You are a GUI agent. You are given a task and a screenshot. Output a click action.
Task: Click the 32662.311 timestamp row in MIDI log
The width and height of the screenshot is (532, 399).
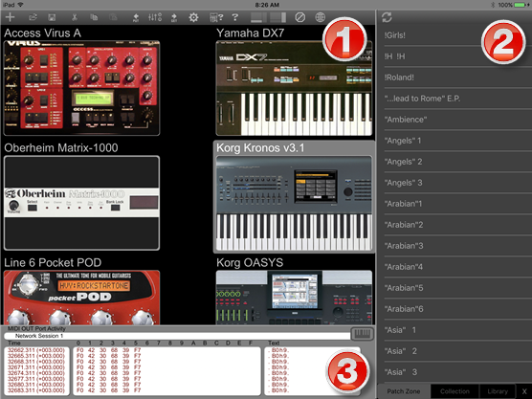pos(36,350)
